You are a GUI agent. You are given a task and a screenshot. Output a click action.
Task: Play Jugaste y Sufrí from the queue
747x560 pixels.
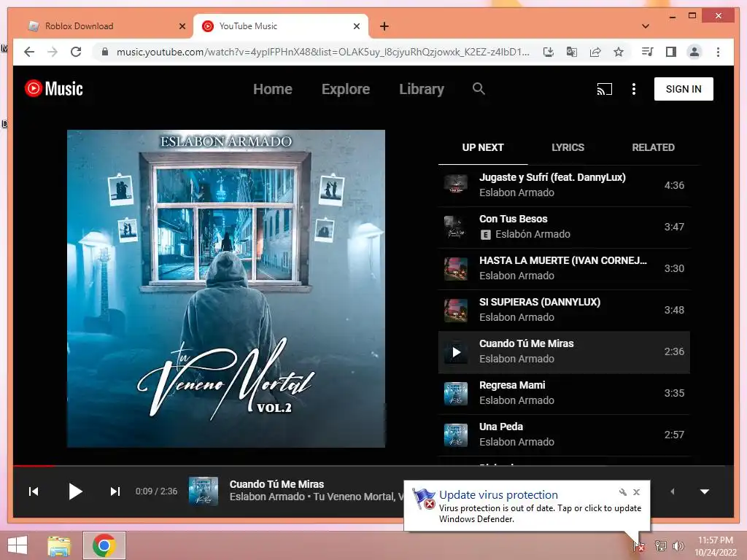(564, 186)
